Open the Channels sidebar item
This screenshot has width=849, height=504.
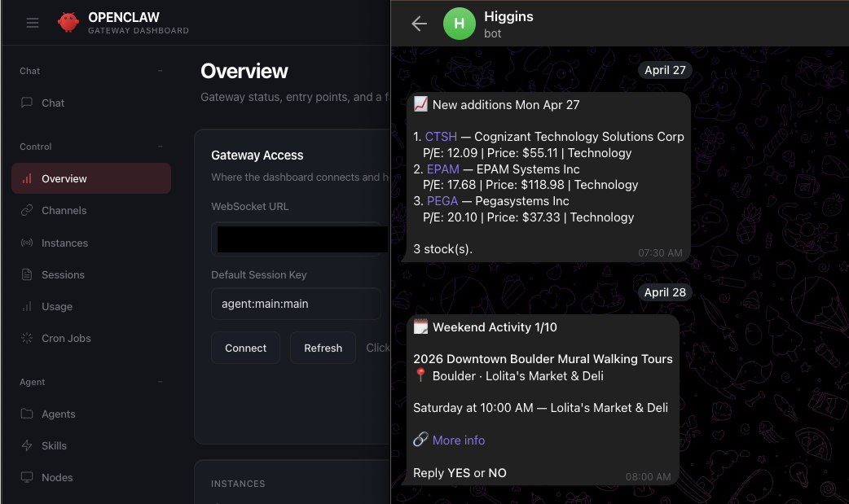point(91,211)
